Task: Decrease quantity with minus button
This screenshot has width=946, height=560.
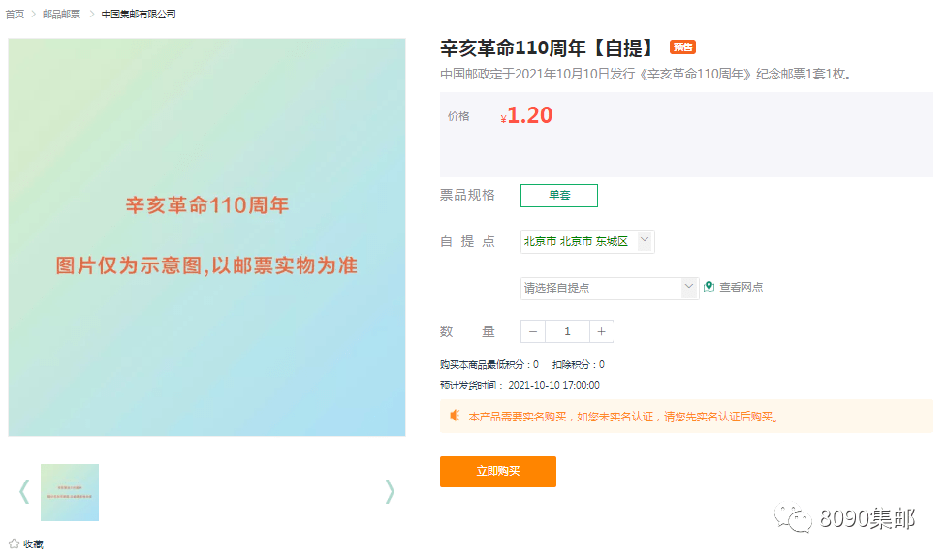Action: [x=533, y=331]
